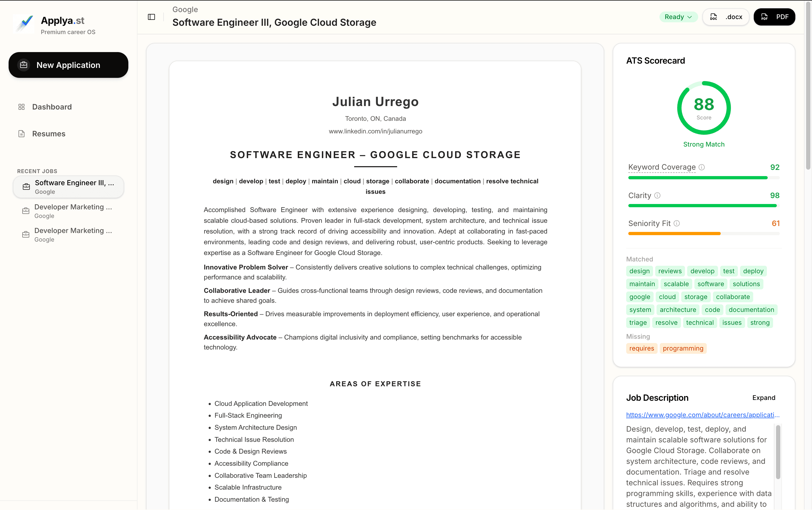Select the Dashboard grid icon in sidebar
The image size is (812, 510).
pyautogui.click(x=21, y=107)
